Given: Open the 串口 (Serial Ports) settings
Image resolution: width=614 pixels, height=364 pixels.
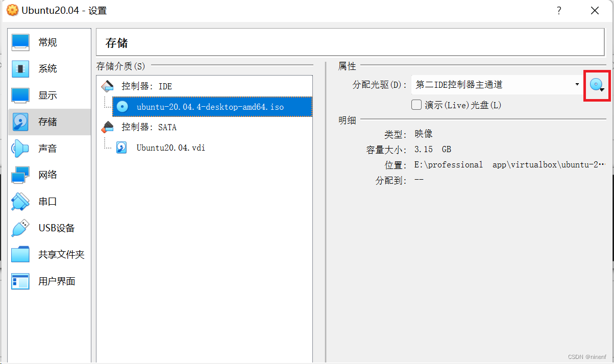Looking at the screenshot, I should (x=48, y=201).
